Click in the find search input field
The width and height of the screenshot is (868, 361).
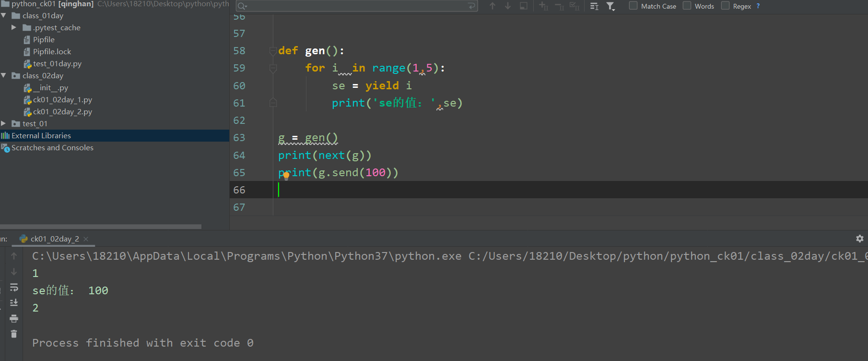click(x=357, y=6)
